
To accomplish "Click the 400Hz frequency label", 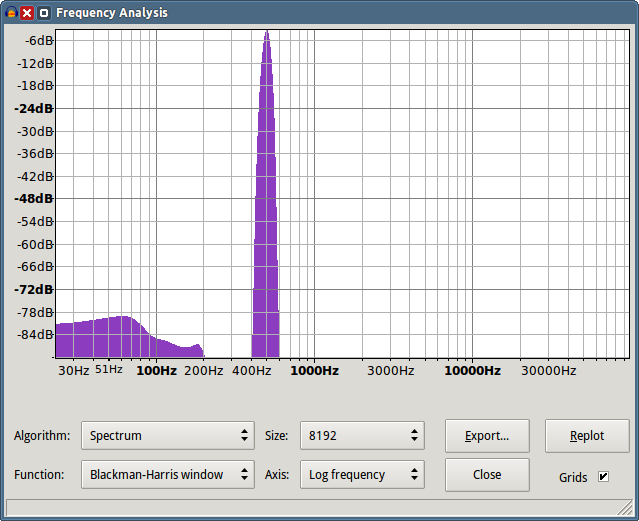I will pyautogui.click(x=251, y=371).
